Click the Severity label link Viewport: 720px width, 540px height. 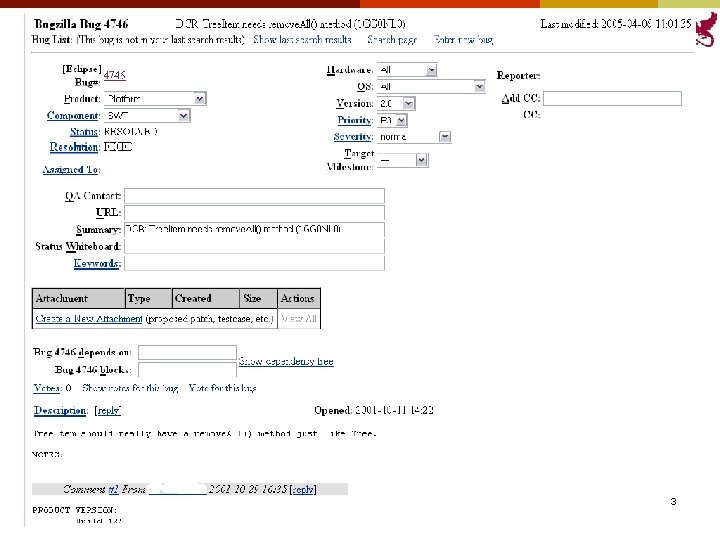(353, 137)
